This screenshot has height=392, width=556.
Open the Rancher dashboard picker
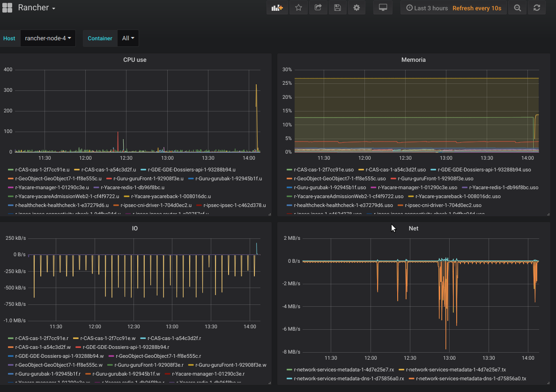37,8
